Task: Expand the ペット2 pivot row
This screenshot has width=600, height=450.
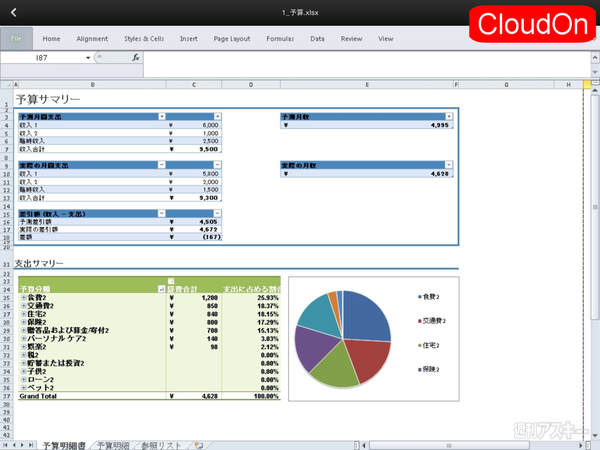Action: click(x=24, y=388)
